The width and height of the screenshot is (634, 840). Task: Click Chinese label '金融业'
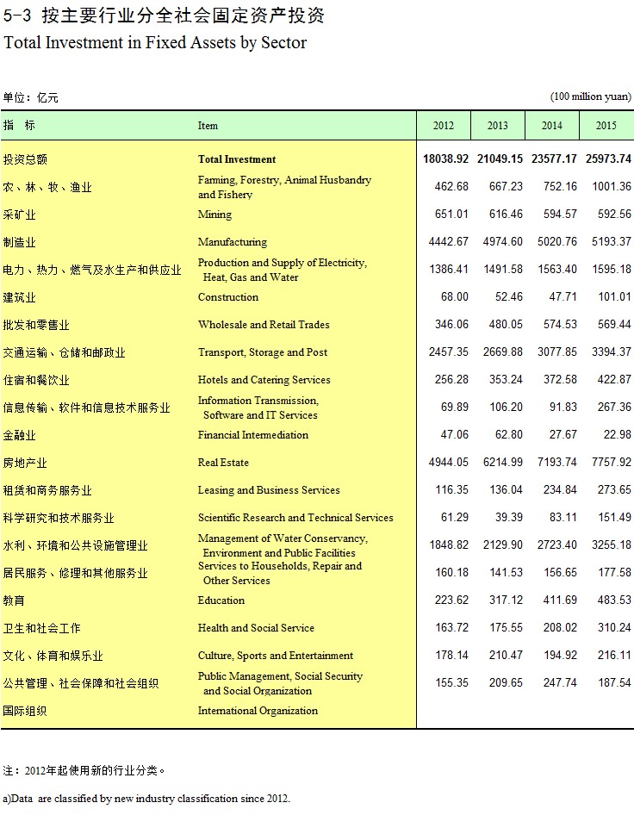19,436
